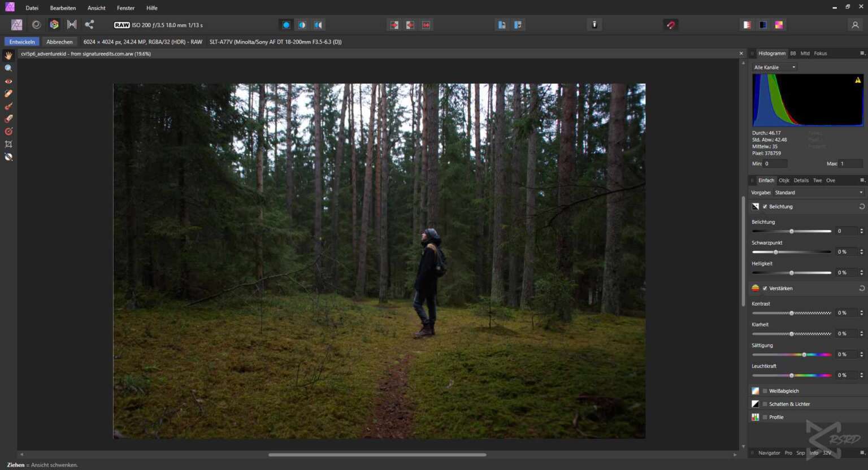Reset the Belichtung section settings

click(862, 207)
